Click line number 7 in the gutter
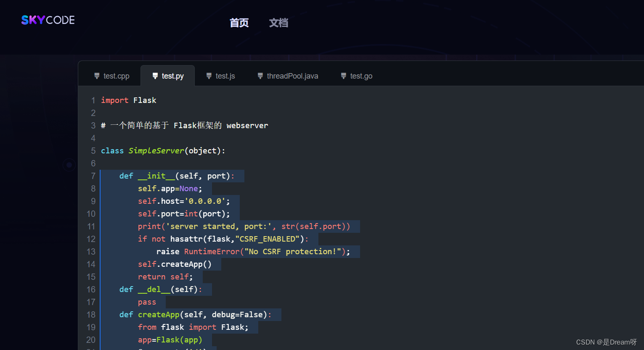The height and width of the screenshot is (350, 644). [93, 176]
